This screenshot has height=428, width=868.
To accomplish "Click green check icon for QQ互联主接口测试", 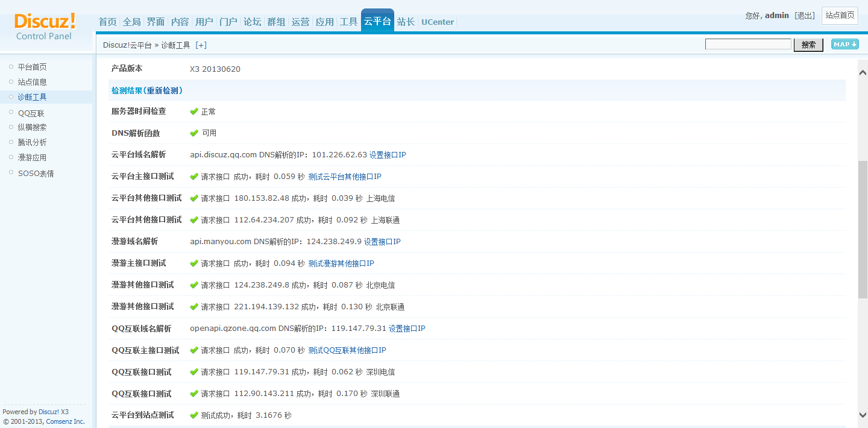I will coord(194,350).
